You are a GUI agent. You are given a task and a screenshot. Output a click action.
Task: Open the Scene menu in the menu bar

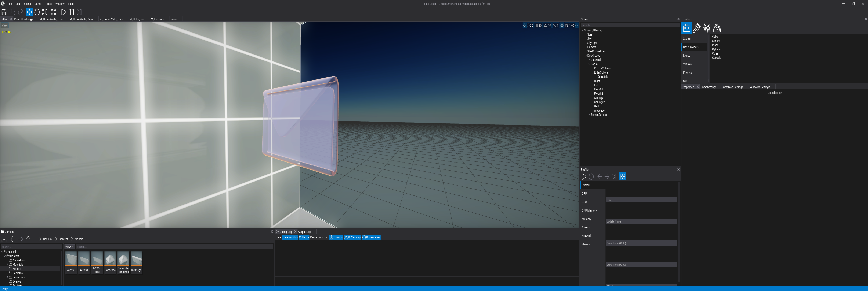(x=27, y=4)
